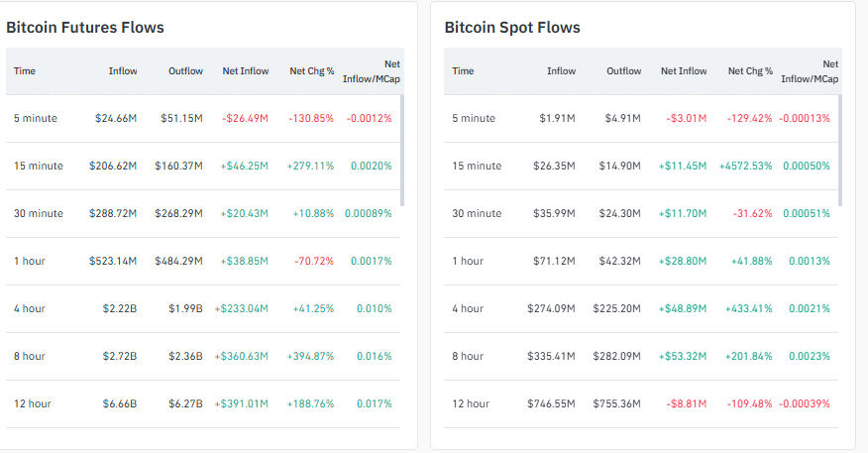Click Inflow header in Bitcoin Spot Flows
Image resolution: width=868 pixels, height=453 pixels.
click(x=561, y=71)
